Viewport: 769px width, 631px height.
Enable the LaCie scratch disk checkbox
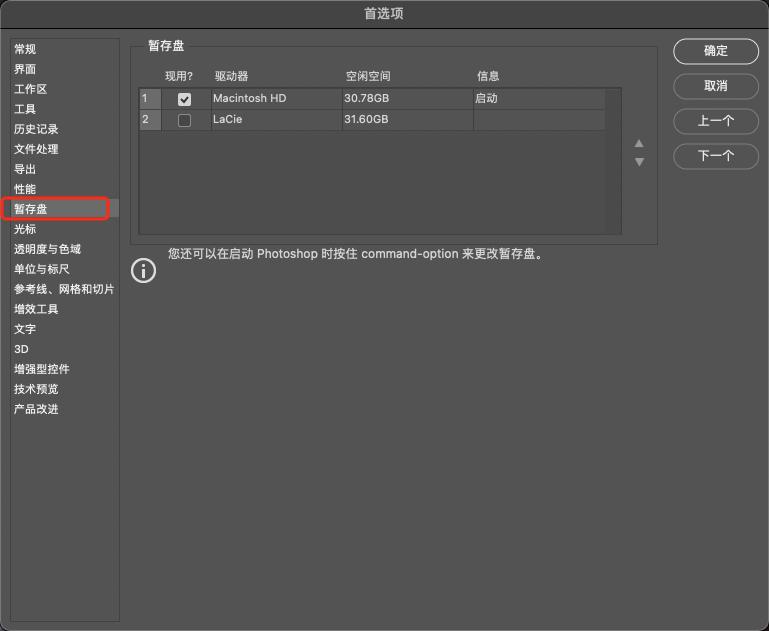[184, 120]
